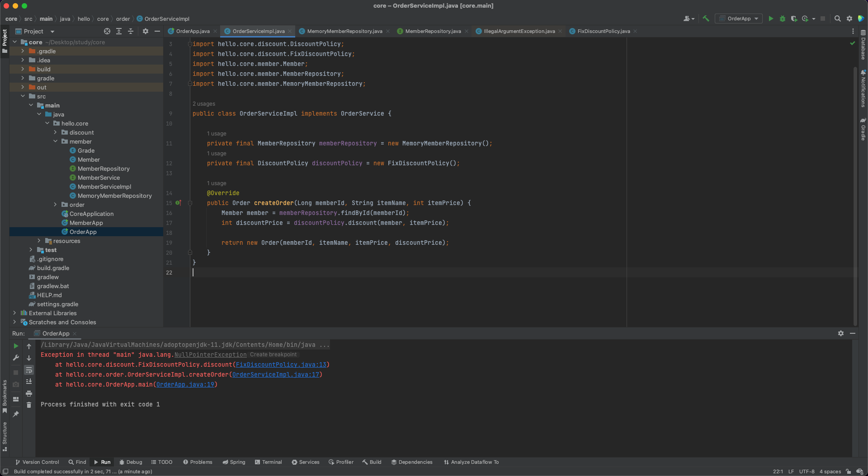The width and height of the screenshot is (868, 476).
Task: Toggle scroll to end in Run console
Action: coord(29,382)
